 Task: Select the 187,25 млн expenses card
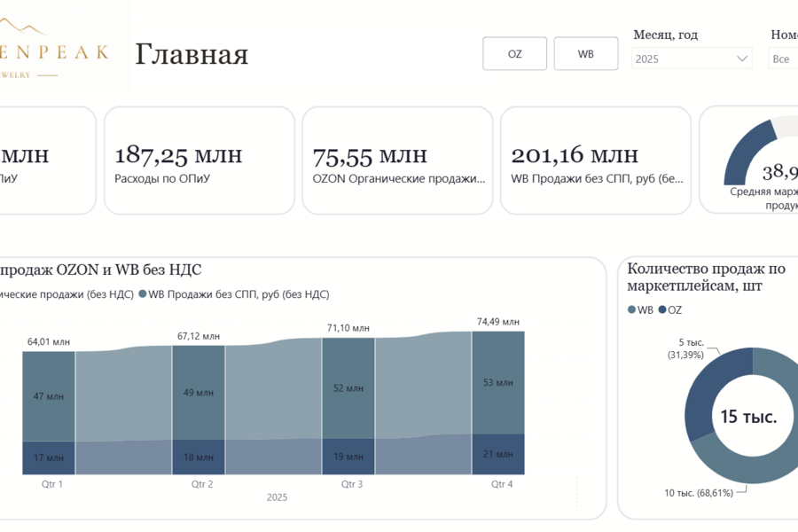click(199, 160)
